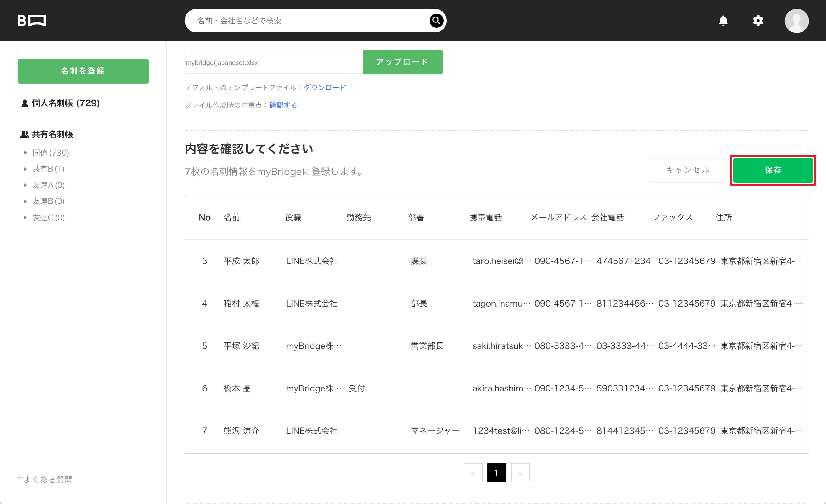Select page 1 in pagination

pyautogui.click(x=496, y=473)
